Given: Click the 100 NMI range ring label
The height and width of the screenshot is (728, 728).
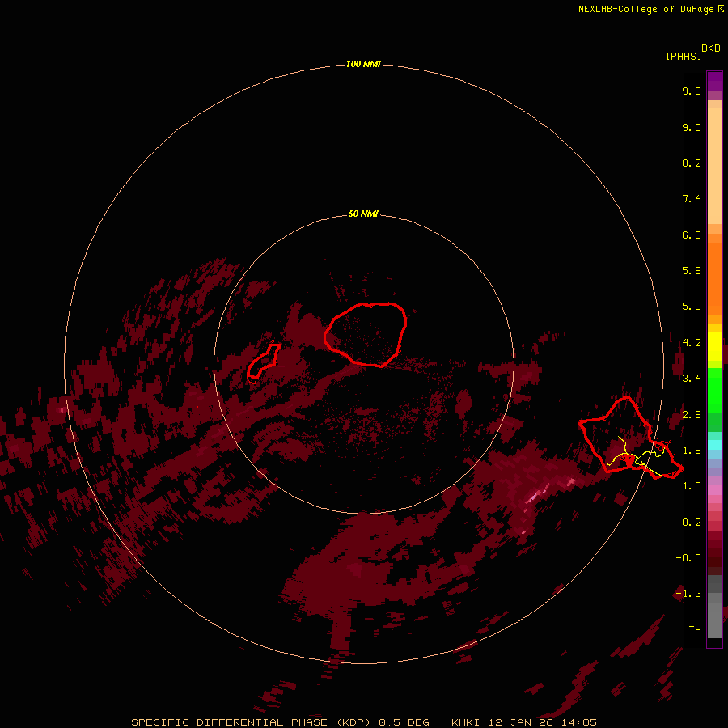Looking at the screenshot, I should click(363, 64).
